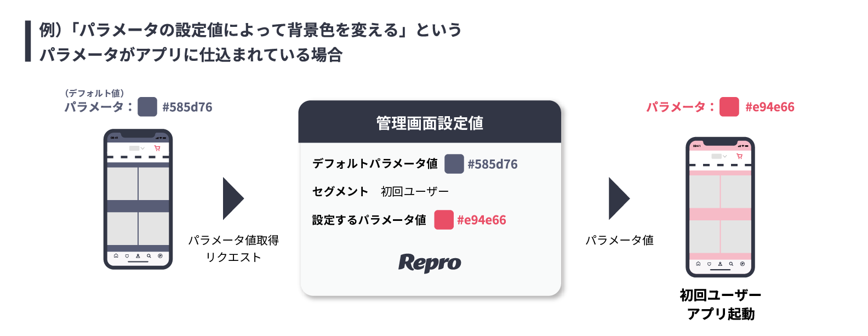The width and height of the screenshot is (868, 336).
Task: Click the #e94e66 value in 設定するパラメータ値
Action: tap(482, 220)
